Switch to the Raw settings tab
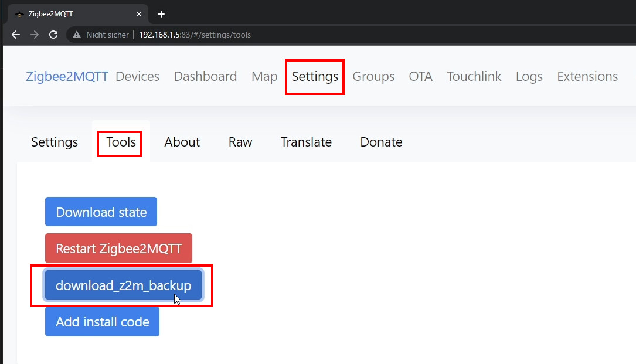The image size is (636, 364). tap(240, 142)
